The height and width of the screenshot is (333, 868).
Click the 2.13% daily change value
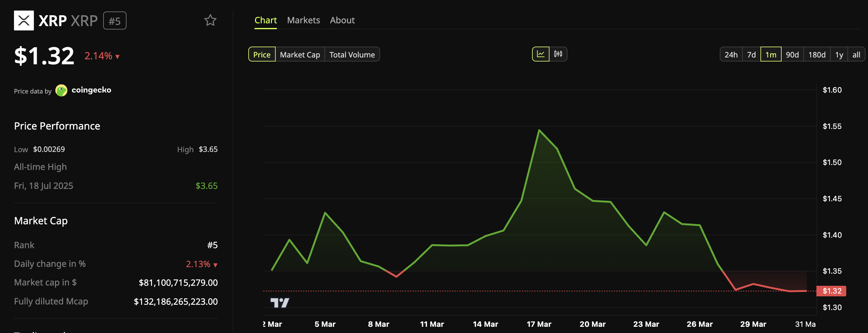point(198,264)
